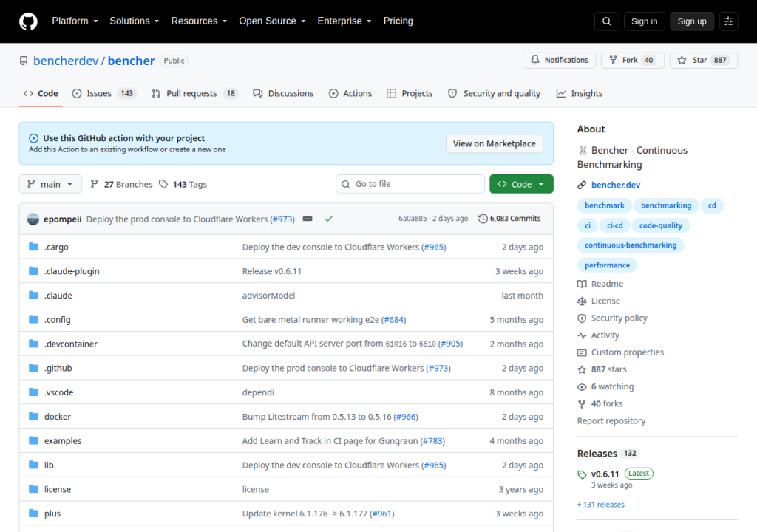Click the plus folder icon
Image resolution: width=757 pixels, height=532 pixels.
(33, 514)
